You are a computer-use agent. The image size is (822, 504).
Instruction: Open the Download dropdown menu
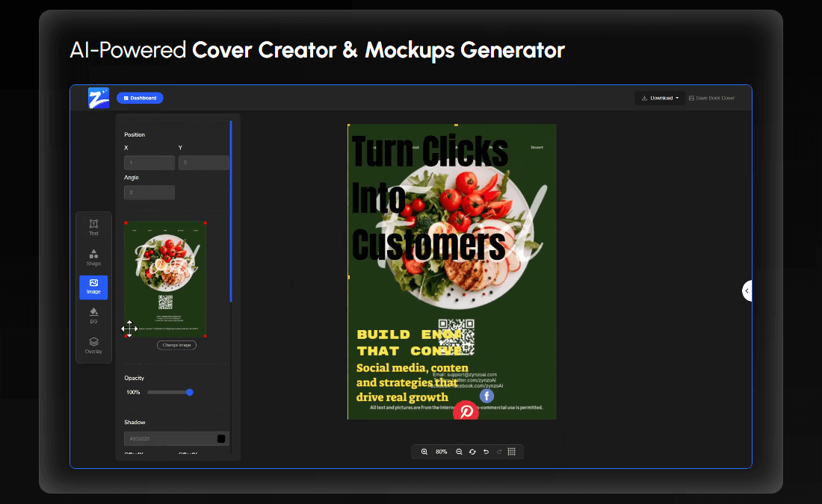click(660, 98)
